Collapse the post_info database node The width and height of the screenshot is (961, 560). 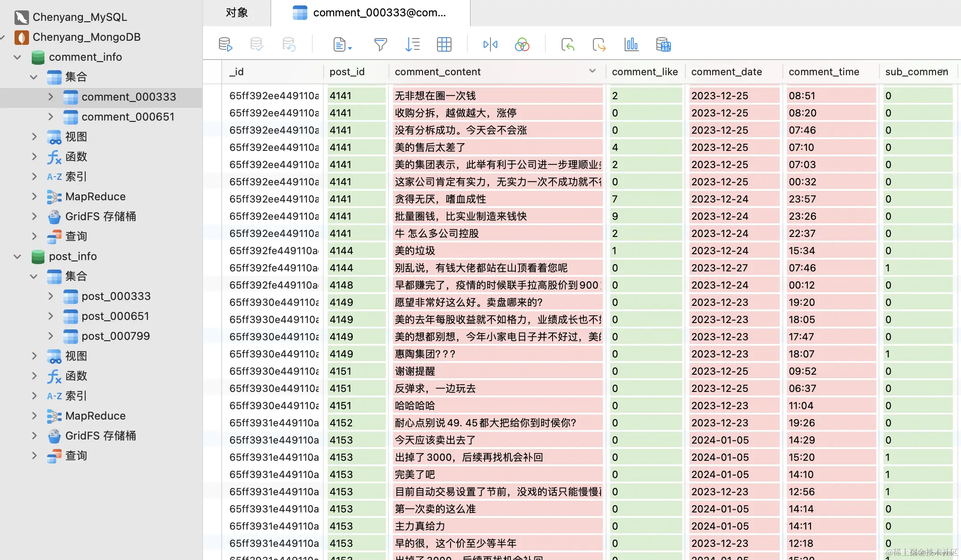pyautogui.click(x=17, y=256)
